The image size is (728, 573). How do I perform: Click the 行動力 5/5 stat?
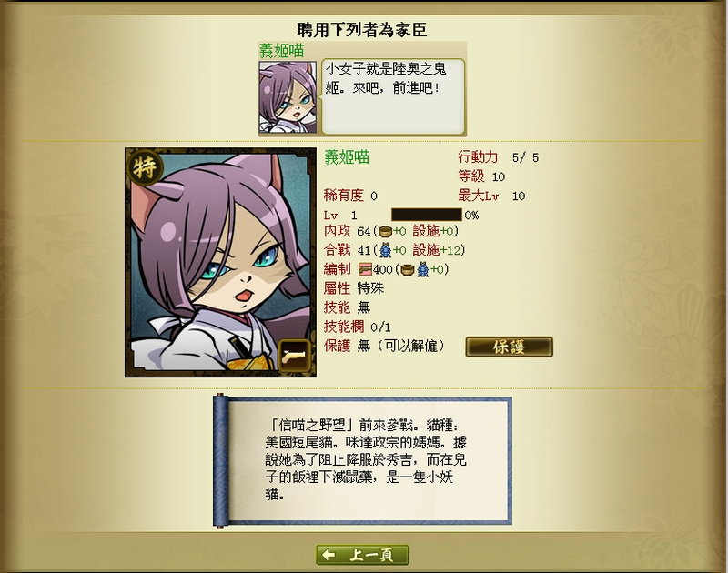498,157
